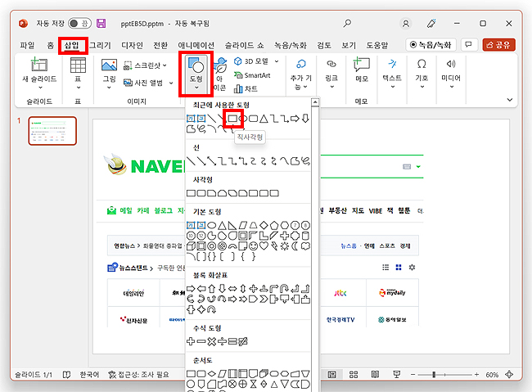Switch to Normal view in status bar

click(x=332, y=374)
